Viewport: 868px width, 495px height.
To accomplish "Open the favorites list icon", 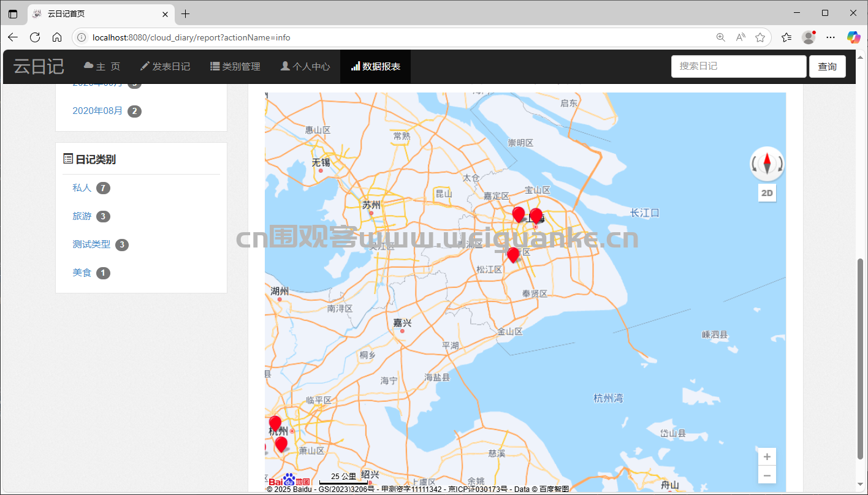I will (787, 37).
